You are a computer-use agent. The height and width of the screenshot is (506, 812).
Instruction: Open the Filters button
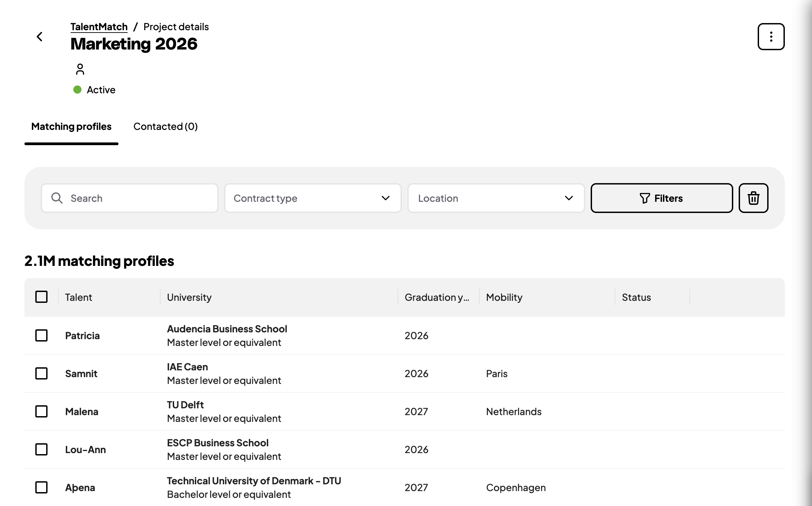coord(661,198)
